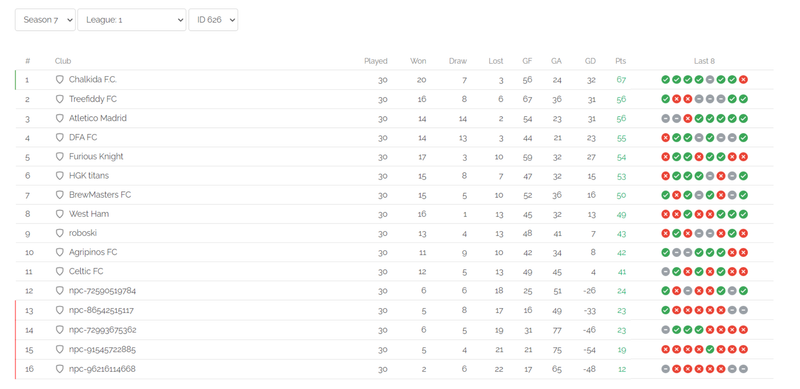This screenshot has width=800, height=389.
Task: Click the first red loss icon in DFA FC's form
Action: 665,138
